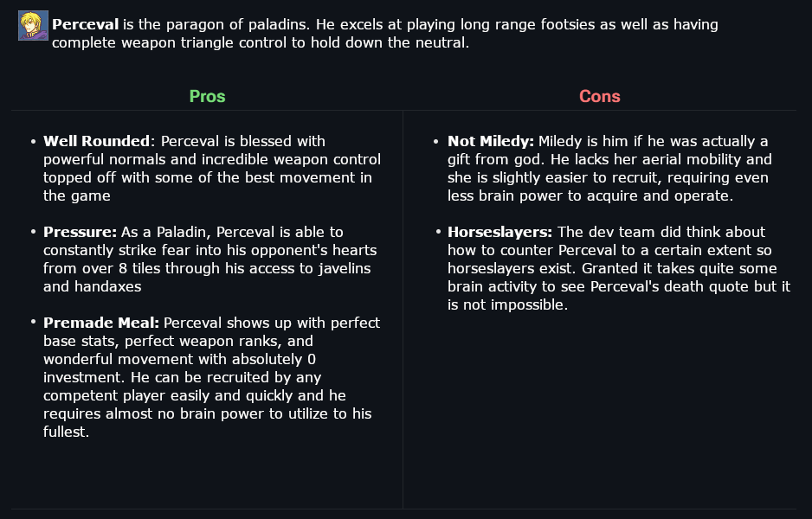The image size is (812, 519).
Task: Click the bullet point beside Pressure
Action: [x=33, y=233]
